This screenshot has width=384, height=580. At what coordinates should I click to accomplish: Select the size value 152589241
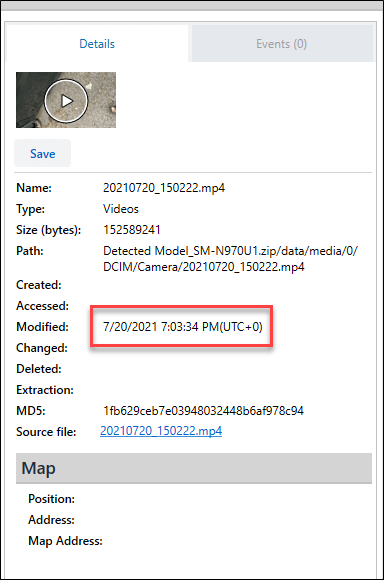click(x=132, y=230)
